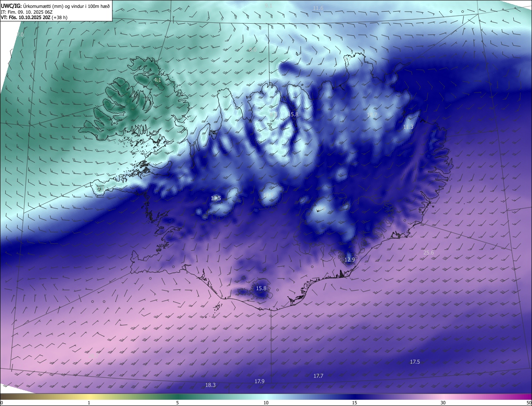The height and width of the screenshot is (406, 532).
Task: Click the 9.1 value at the top of the map
Action: click(268, 5)
